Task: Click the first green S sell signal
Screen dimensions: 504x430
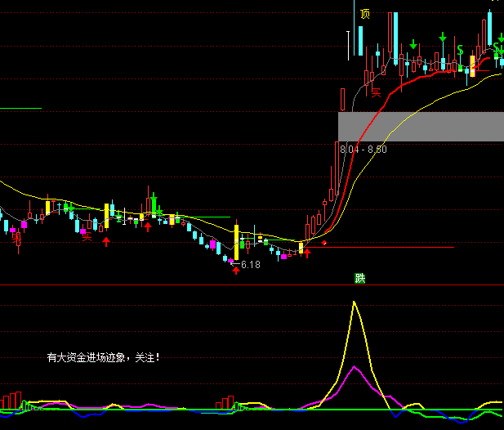Action: click(460, 50)
